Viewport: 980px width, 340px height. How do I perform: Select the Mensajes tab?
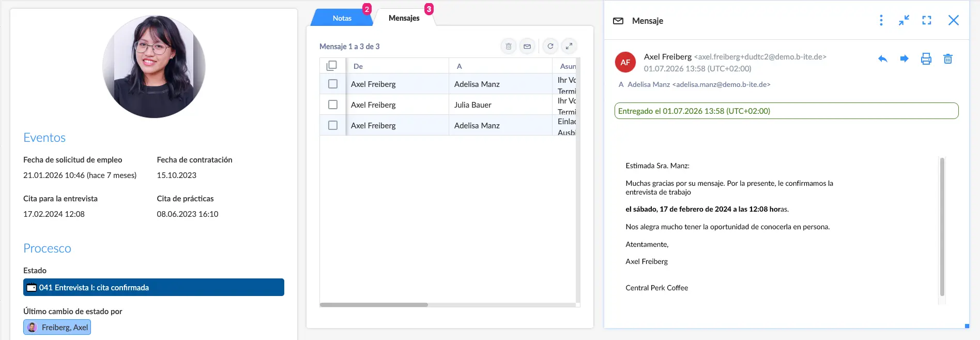pos(404,18)
